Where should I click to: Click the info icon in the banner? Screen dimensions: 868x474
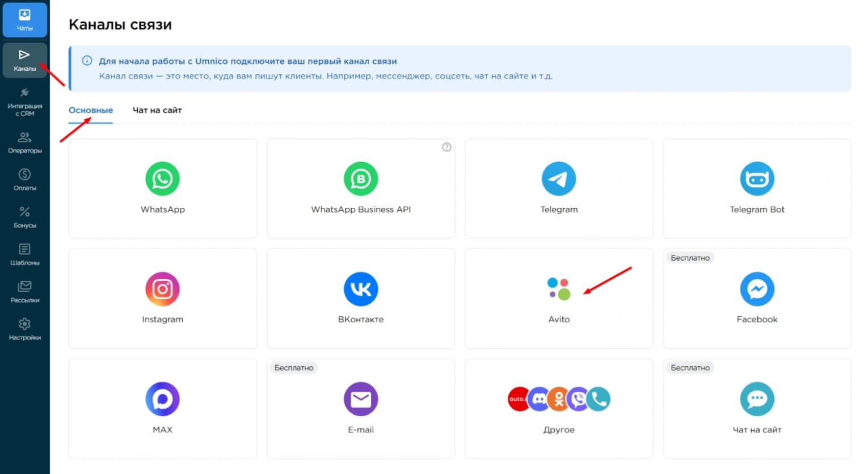(87, 61)
